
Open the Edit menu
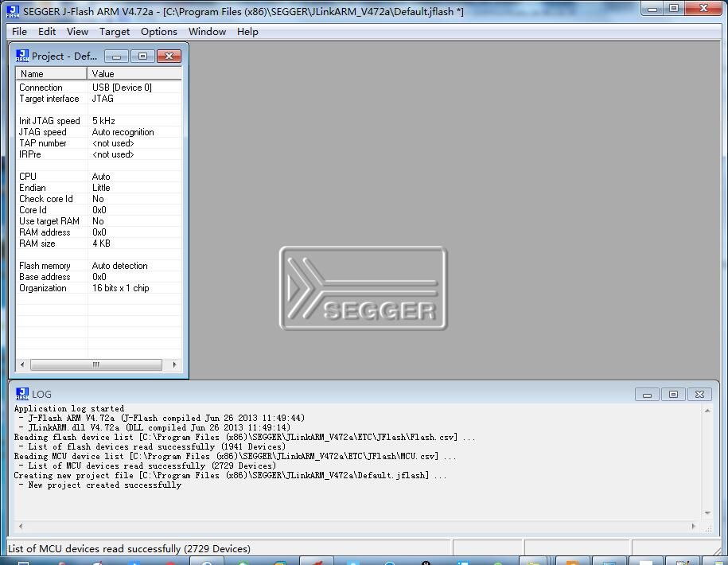[47, 32]
